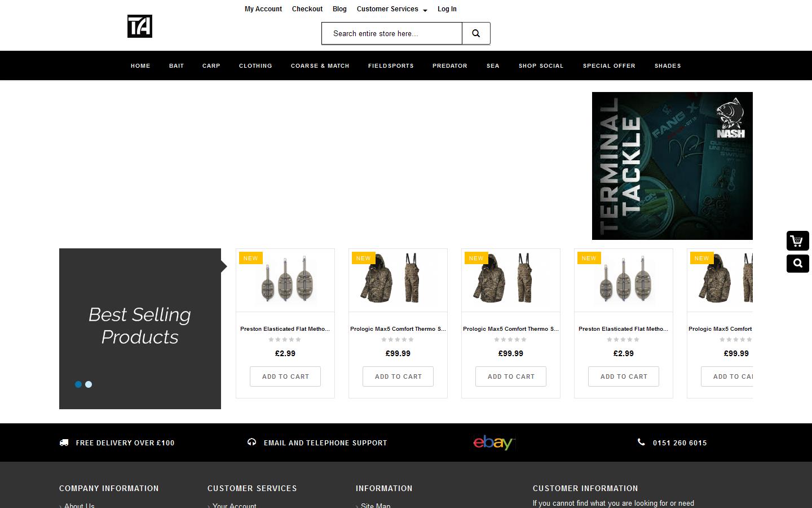Click the headset support icon
The image size is (812, 508).
tap(251, 442)
